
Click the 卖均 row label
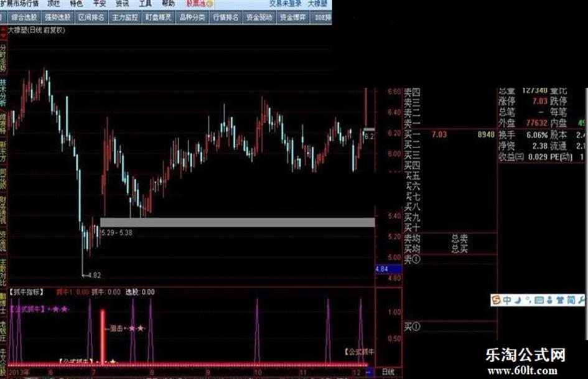click(x=412, y=238)
